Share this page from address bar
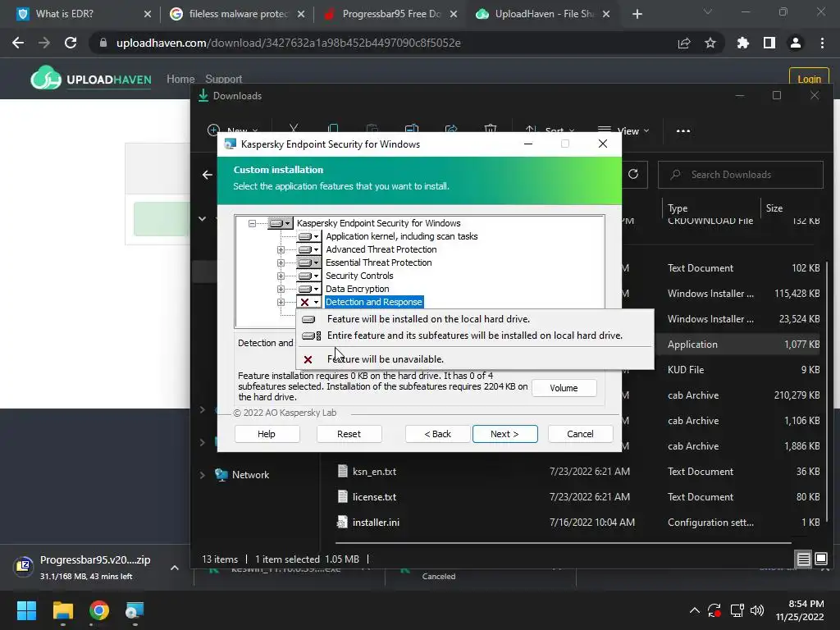 (684, 43)
